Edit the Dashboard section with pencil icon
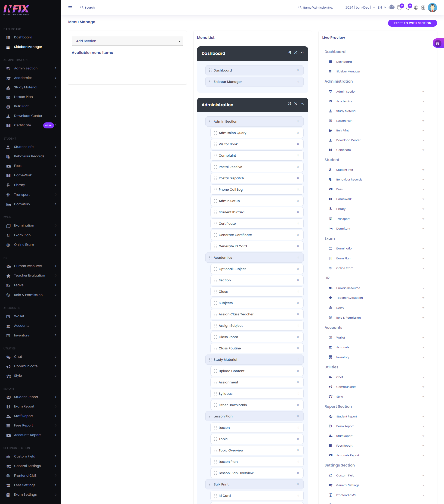This screenshot has width=444, height=504. [x=289, y=53]
